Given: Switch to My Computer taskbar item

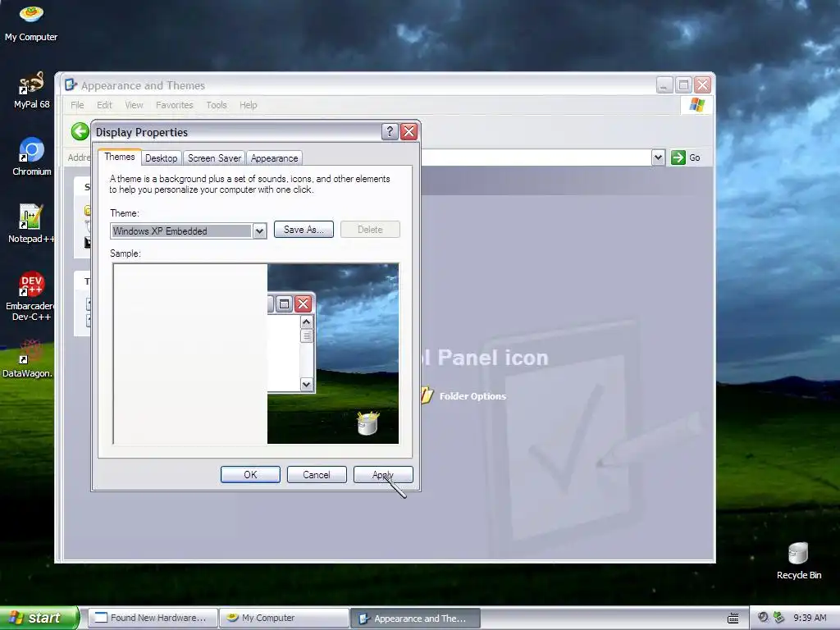Looking at the screenshot, I should point(284,618).
